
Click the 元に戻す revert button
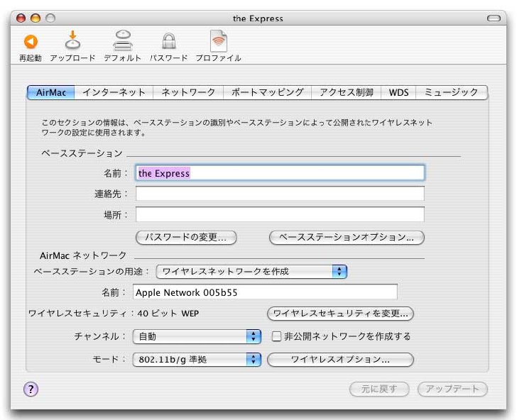(379, 389)
